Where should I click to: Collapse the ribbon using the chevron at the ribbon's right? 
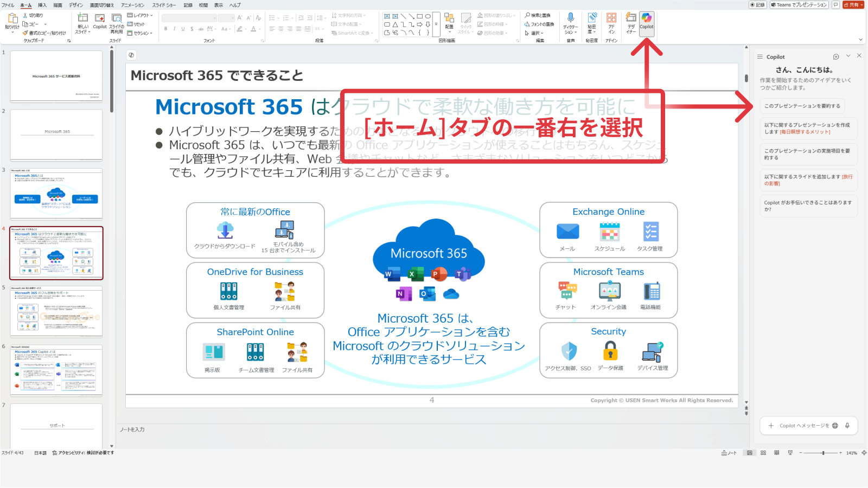[860, 40]
